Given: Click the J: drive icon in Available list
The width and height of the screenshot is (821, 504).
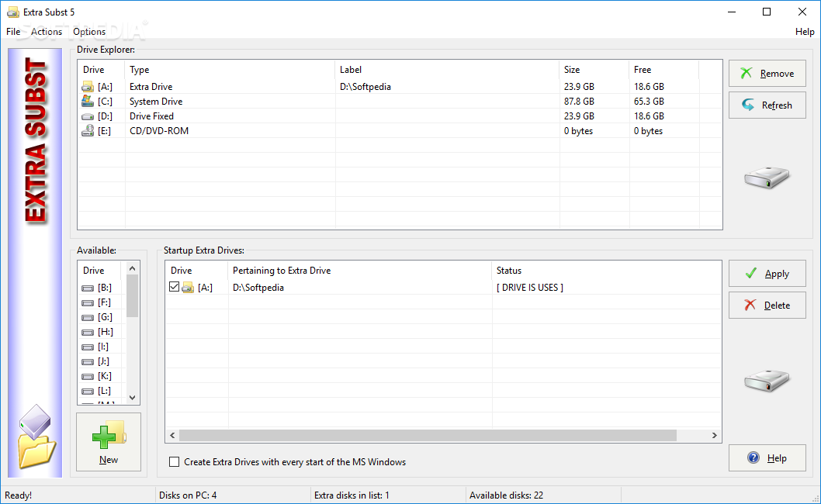Looking at the screenshot, I should pyautogui.click(x=88, y=361).
